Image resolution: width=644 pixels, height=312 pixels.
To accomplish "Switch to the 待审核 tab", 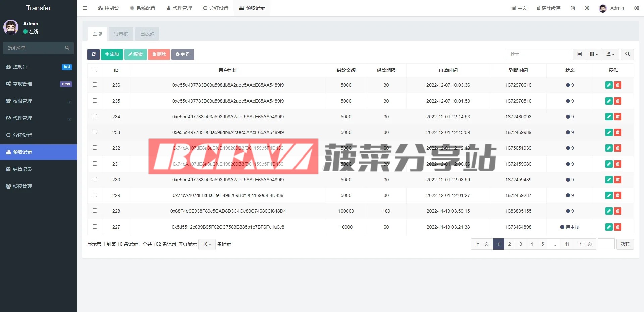I will click(121, 34).
